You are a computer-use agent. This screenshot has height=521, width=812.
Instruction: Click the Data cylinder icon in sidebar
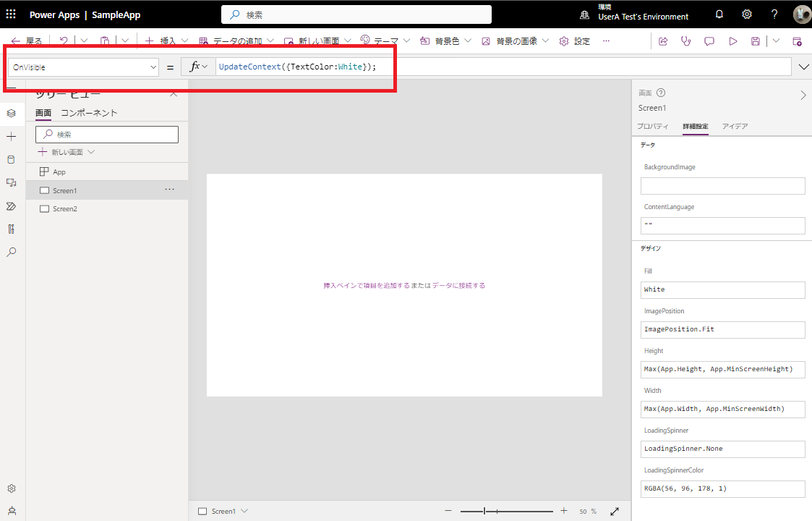pos(11,159)
